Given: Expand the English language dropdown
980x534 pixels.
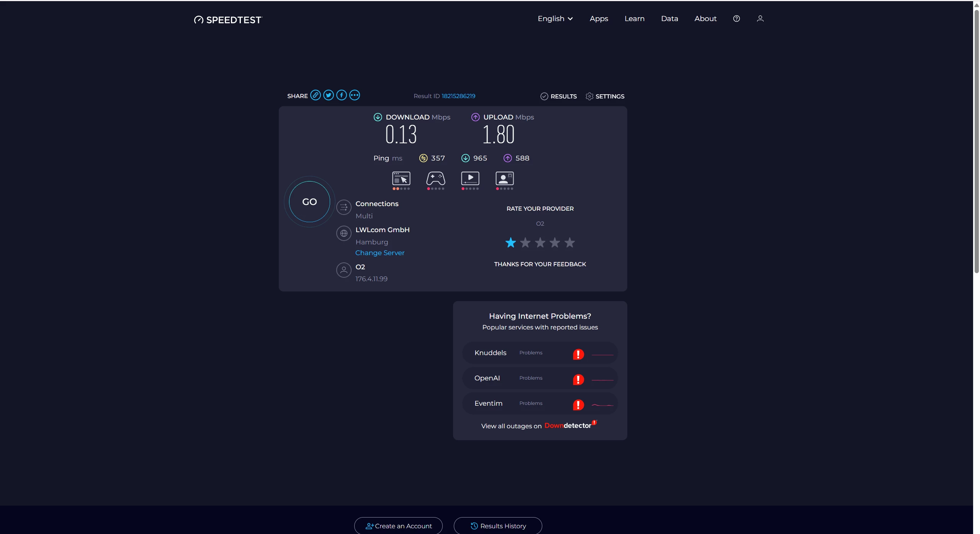Looking at the screenshot, I should click(555, 18).
